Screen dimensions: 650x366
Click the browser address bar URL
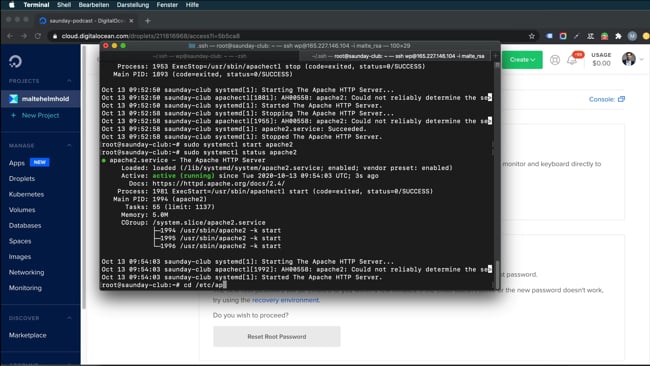point(150,36)
